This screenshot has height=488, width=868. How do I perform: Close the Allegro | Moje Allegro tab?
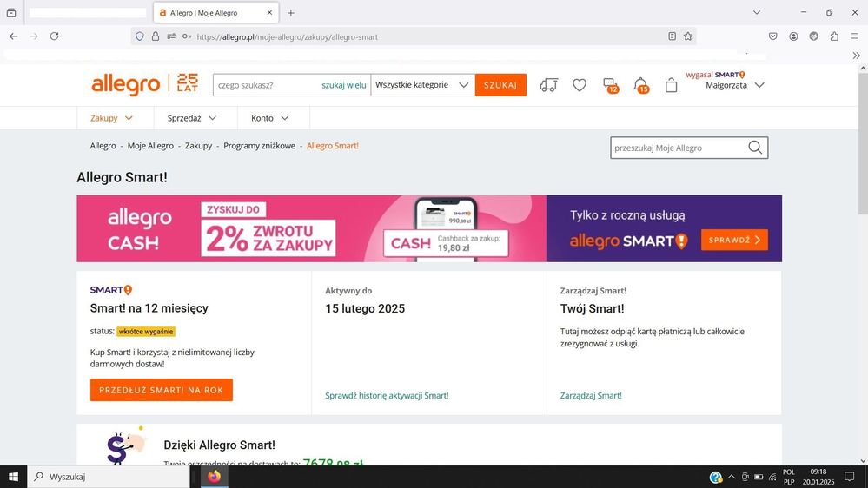pyautogui.click(x=269, y=13)
